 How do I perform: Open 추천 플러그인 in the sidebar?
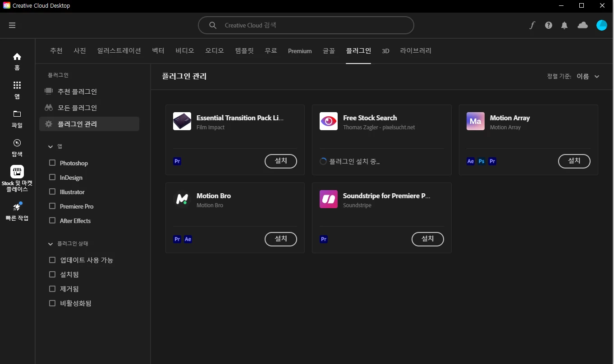(x=89, y=91)
